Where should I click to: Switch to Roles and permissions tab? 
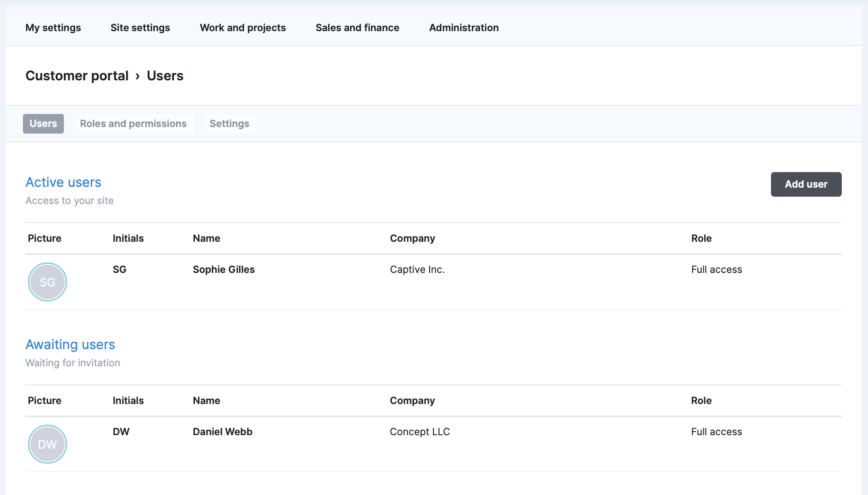click(x=133, y=123)
